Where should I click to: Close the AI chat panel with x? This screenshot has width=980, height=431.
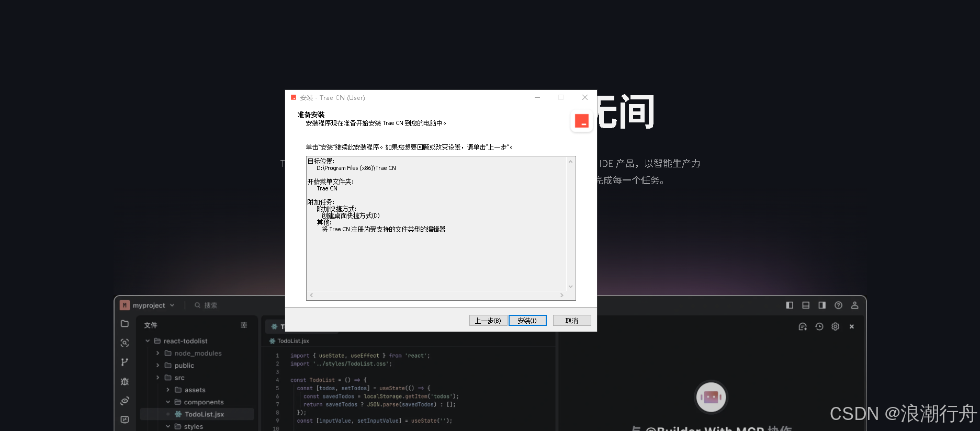pos(852,326)
